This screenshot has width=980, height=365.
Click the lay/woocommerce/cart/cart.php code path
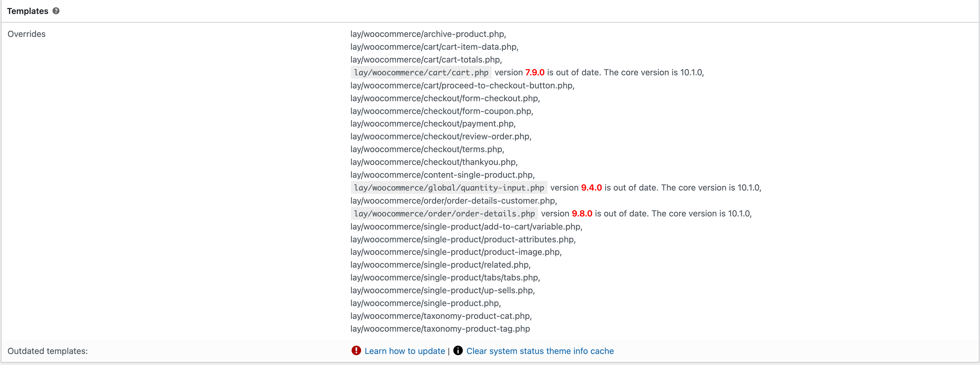(421, 72)
